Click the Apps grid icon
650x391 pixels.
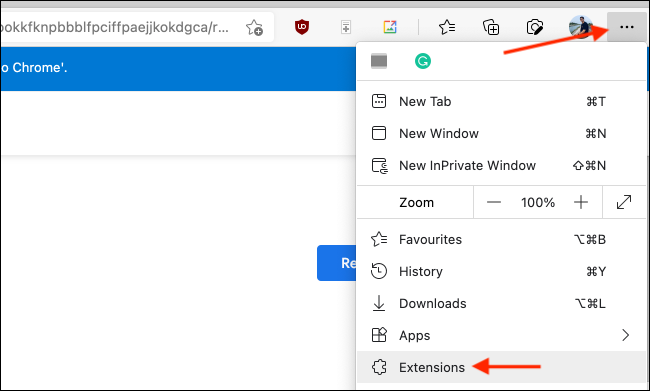(379, 335)
